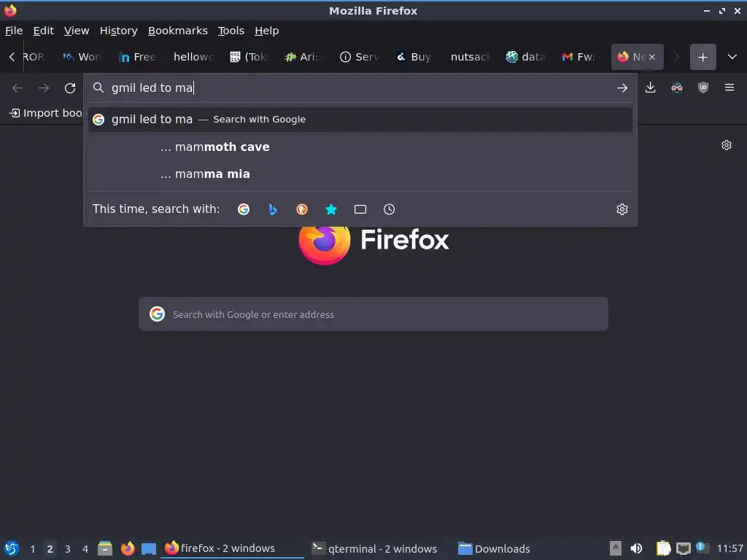Switch to the Buy tab
Screen dimensions: 747x560
coord(415,57)
